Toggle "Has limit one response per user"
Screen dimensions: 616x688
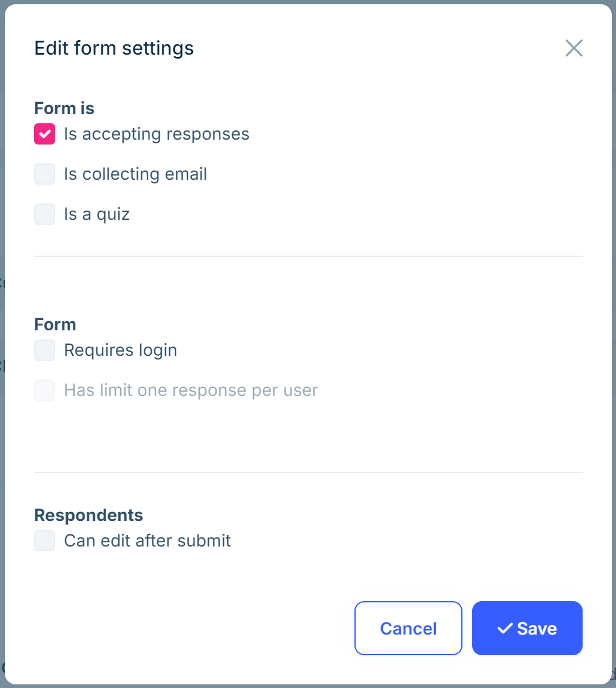44,390
